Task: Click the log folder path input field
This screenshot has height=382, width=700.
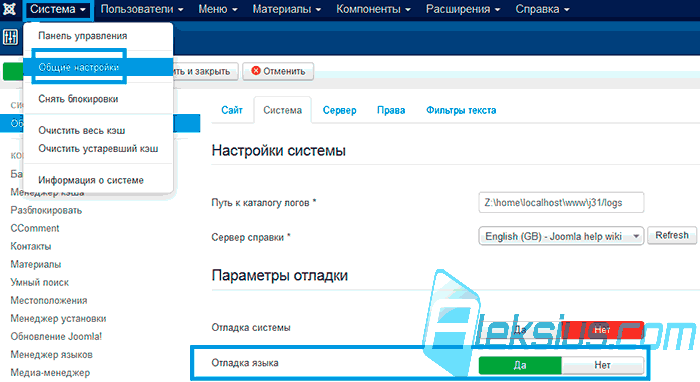Action: 561,203
